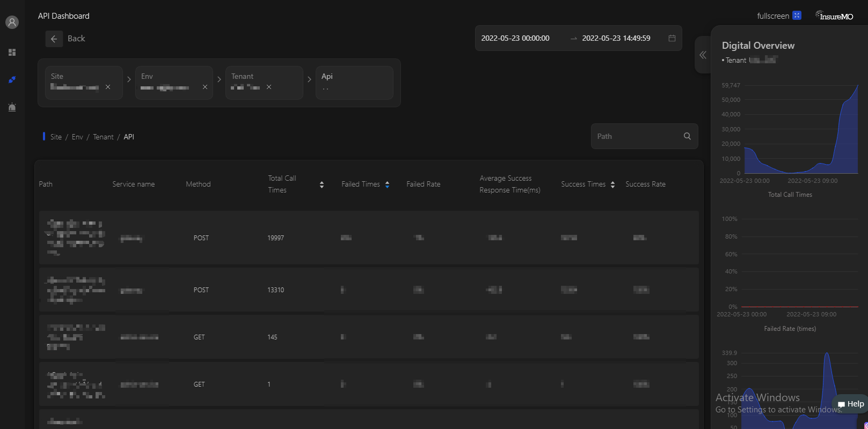Clear the Tenant filter selection
The image size is (868, 429).
point(269,87)
